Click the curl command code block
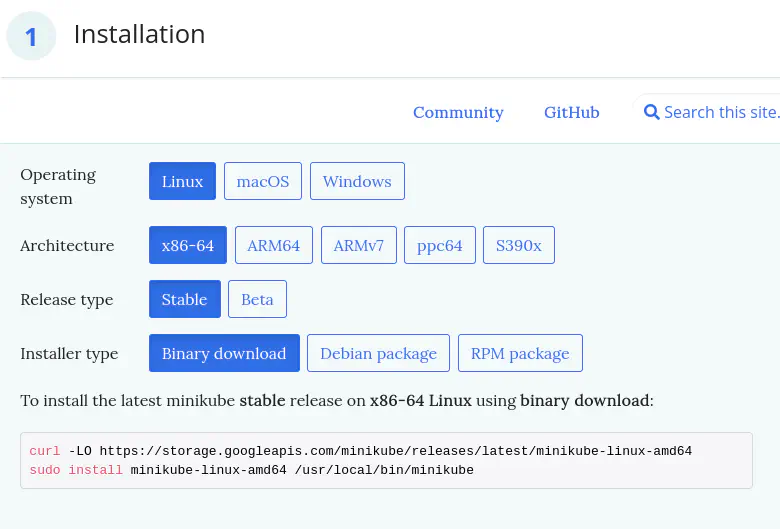Viewport: 780px width, 529px height. tap(386, 460)
